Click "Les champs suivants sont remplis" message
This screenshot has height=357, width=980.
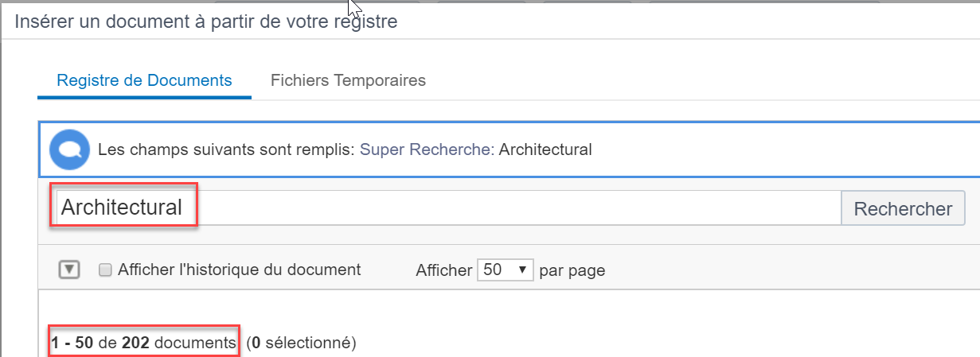coord(226,149)
